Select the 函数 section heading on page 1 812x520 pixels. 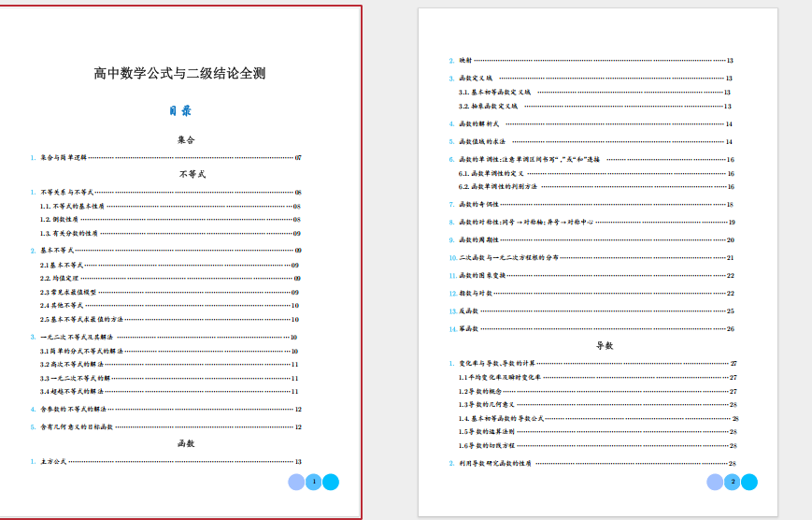click(186, 444)
